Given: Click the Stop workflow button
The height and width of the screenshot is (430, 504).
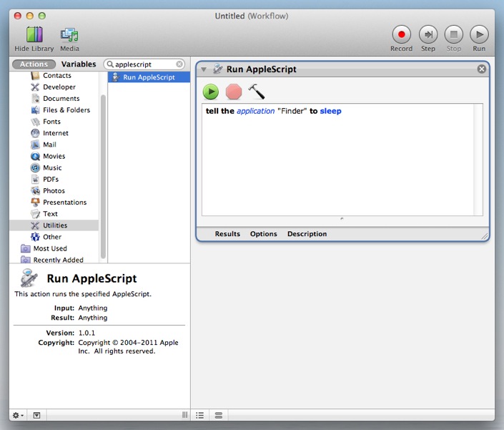Looking at the screenshot, I should pyautogui.click(x=453, y=34).
